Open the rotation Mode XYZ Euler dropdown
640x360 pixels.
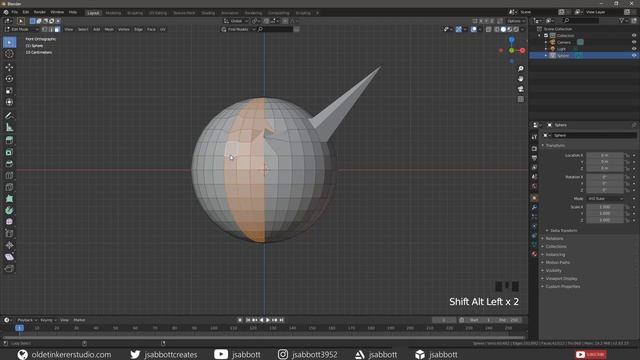coord(605,199)
